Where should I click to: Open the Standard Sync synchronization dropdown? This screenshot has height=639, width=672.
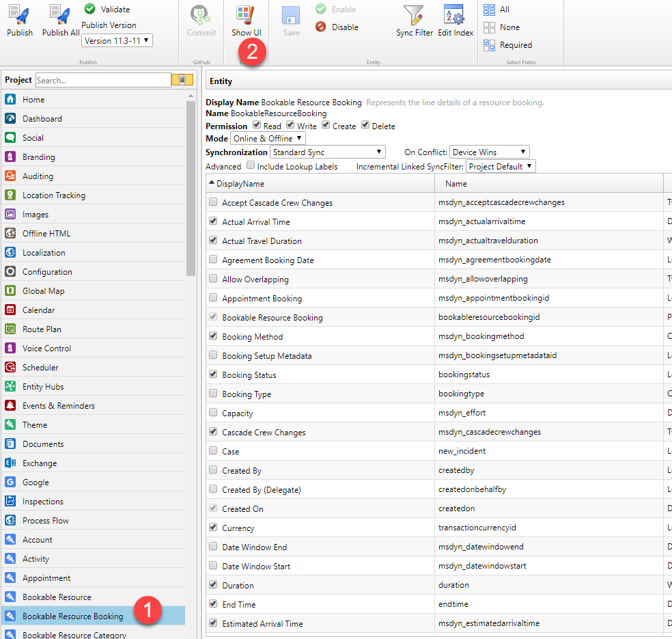coord(327,151)
